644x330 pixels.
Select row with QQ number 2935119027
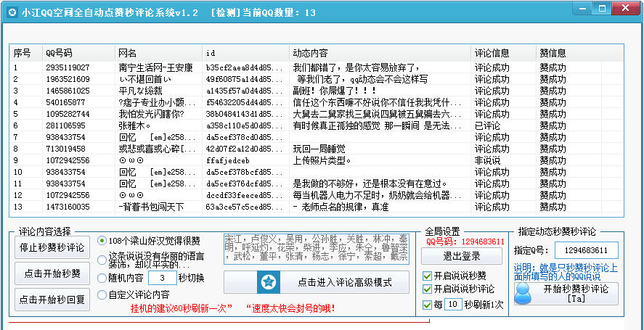[x=317, y=67]
